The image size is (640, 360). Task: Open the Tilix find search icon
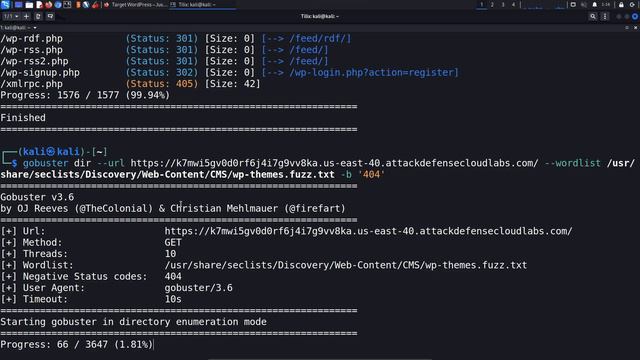593,16
